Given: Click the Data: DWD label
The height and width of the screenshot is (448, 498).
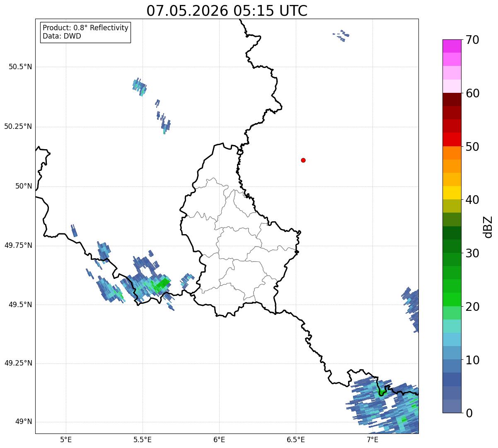Looking at the screenshot, I should tap(62, 36).
